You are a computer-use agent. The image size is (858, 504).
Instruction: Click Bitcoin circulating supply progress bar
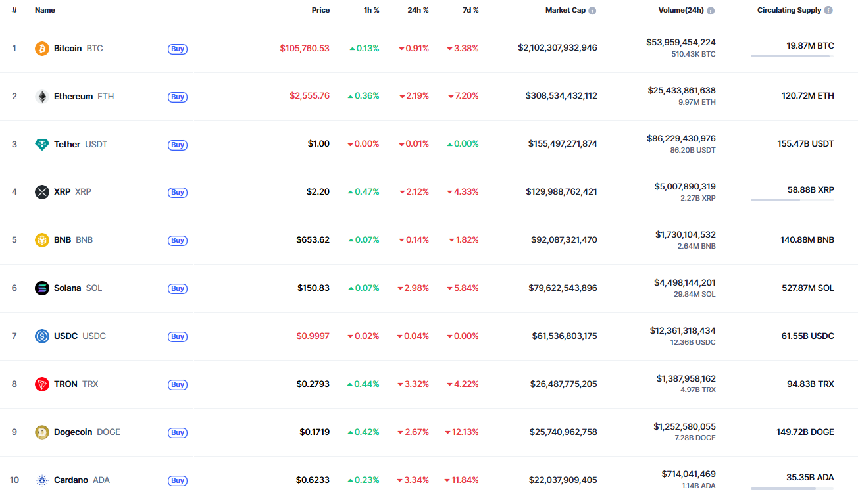[792, 57]
